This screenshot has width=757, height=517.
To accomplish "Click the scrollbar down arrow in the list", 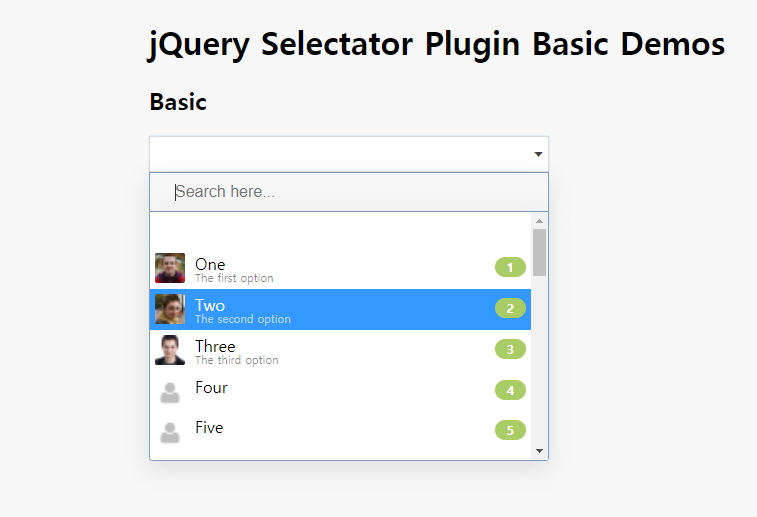I will (x=540, y=451).
